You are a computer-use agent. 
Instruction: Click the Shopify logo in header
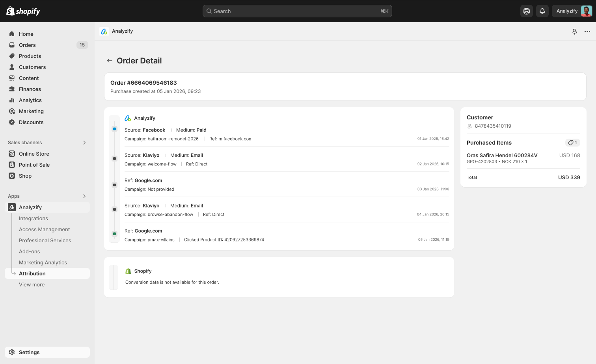coord(23,11)
